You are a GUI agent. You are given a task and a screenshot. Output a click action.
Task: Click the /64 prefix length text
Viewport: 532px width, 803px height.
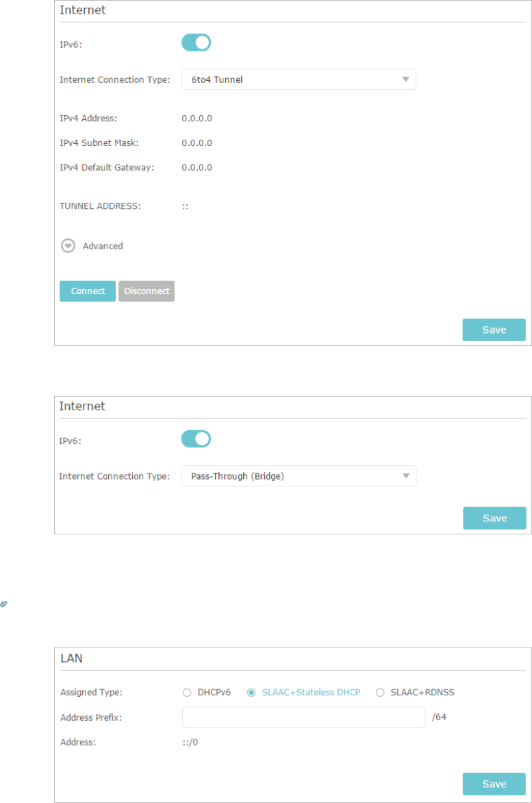439,717
